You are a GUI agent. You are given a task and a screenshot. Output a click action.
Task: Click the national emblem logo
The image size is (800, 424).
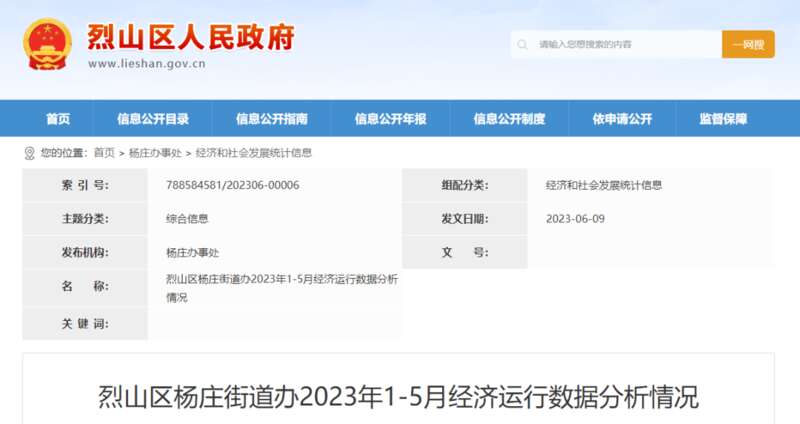point(47,44)
